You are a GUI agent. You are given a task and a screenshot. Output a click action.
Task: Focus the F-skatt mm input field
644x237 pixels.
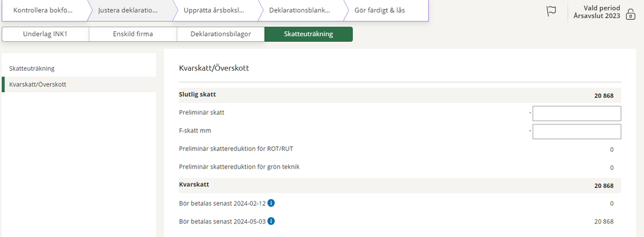click(577, 131)
